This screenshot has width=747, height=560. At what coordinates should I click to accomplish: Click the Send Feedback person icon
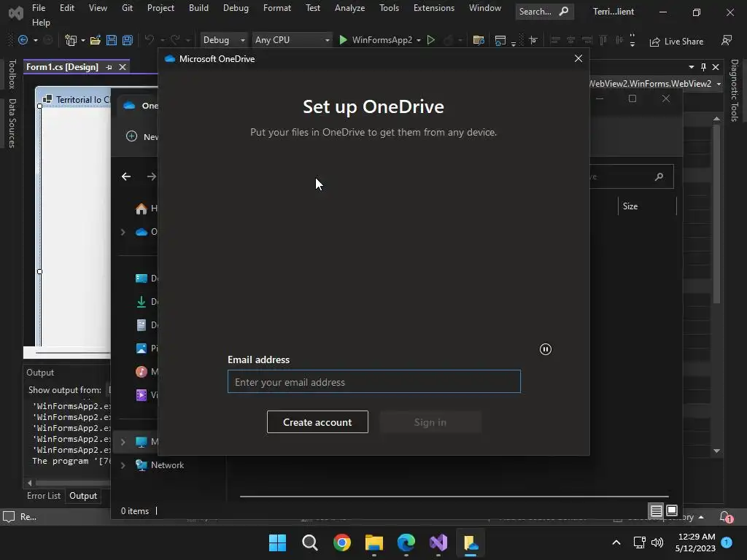(727, 41)
